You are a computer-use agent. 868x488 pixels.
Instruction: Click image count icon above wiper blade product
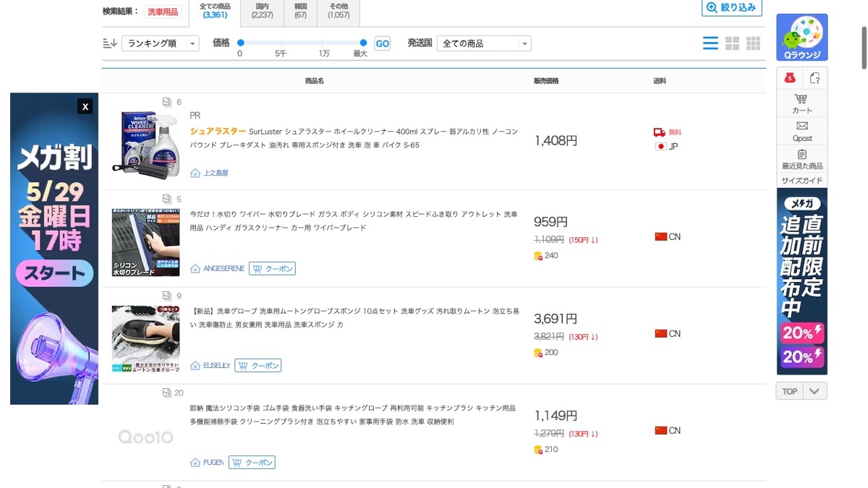[x=167, y=199]
